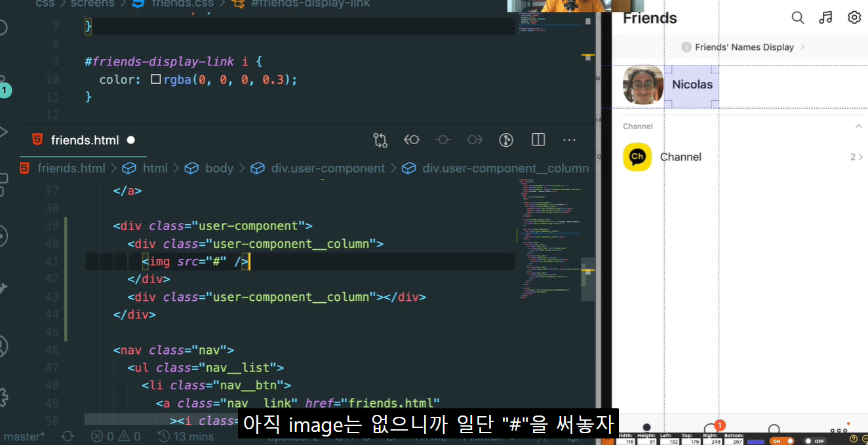Image resolution: width=868 pixels, height=445 pixels.
Task: Toggle the orange ON switch
Action: point(781,440)
